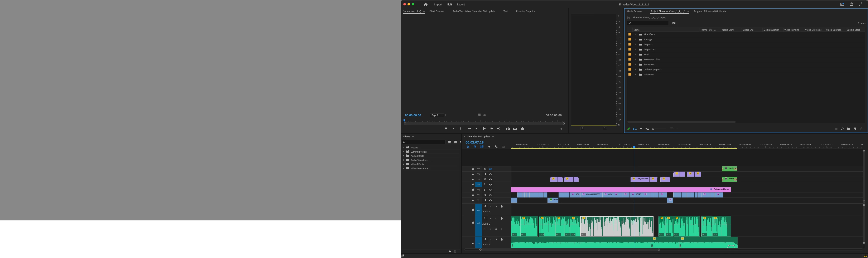Open Timeline Display Settings wrench
The height and width of the screenshot is (258, 868).
pyautogui.click(x=496, y=147)
